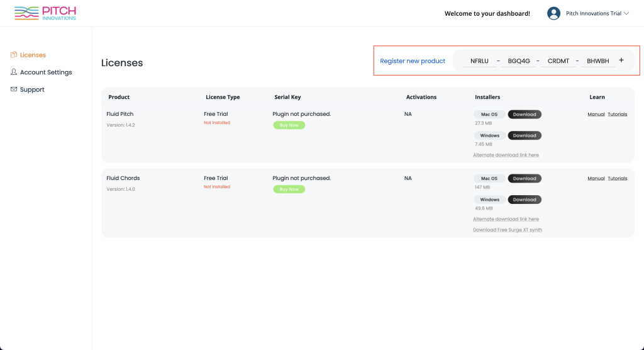Click the Support envelope icon

(x=14, y=89)
